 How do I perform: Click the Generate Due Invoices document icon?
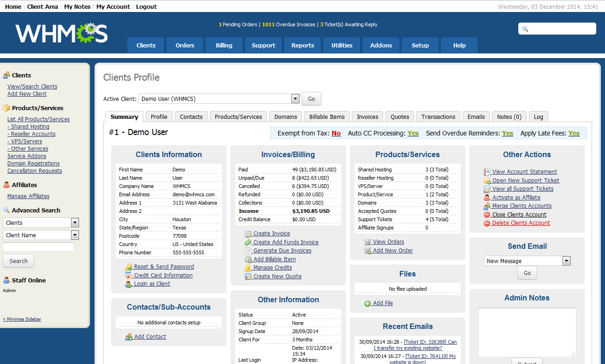tap(248, 251)
